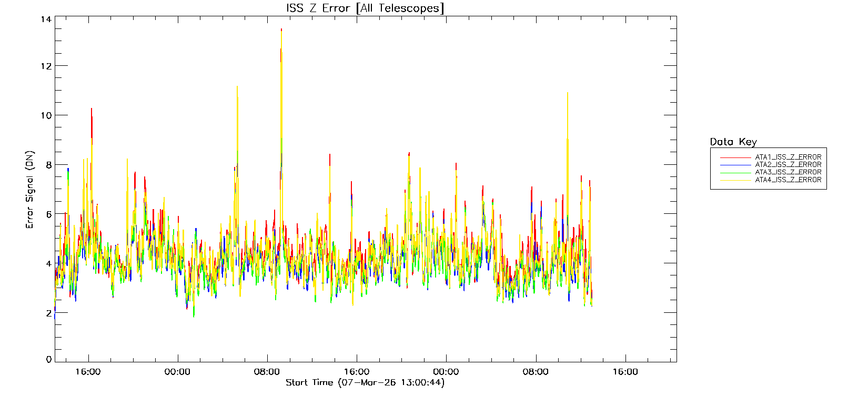Select the ATA2_ISS_Z_ERROR legend label
Image resolution: width=868 pixels, height=395 pixels.
tap(788, 165)
